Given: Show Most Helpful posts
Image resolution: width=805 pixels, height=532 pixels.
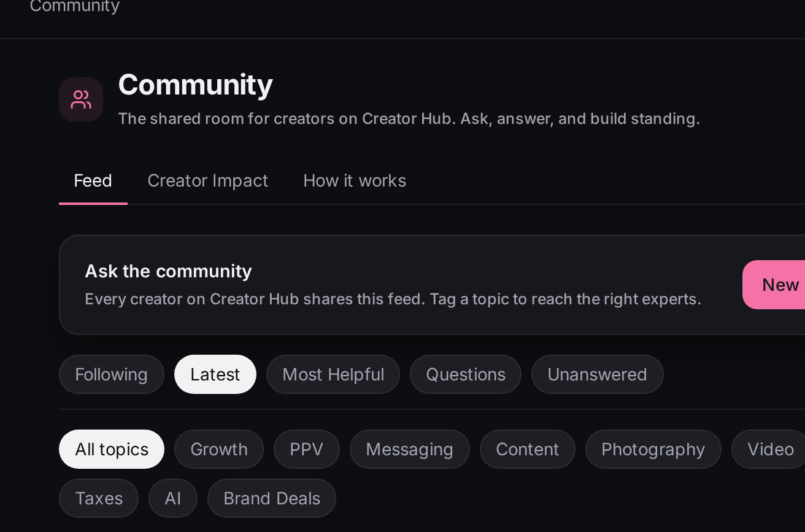Looking at the screenshot, I should tap(333, 374).
